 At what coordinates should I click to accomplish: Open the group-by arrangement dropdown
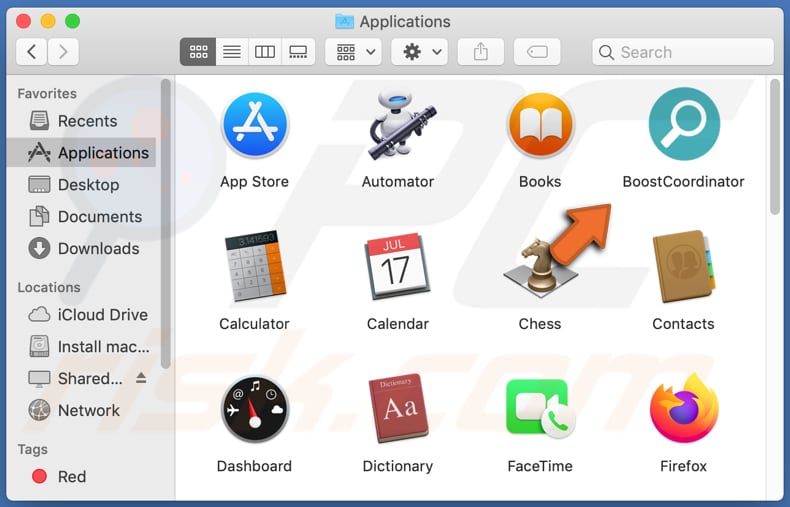358,52
